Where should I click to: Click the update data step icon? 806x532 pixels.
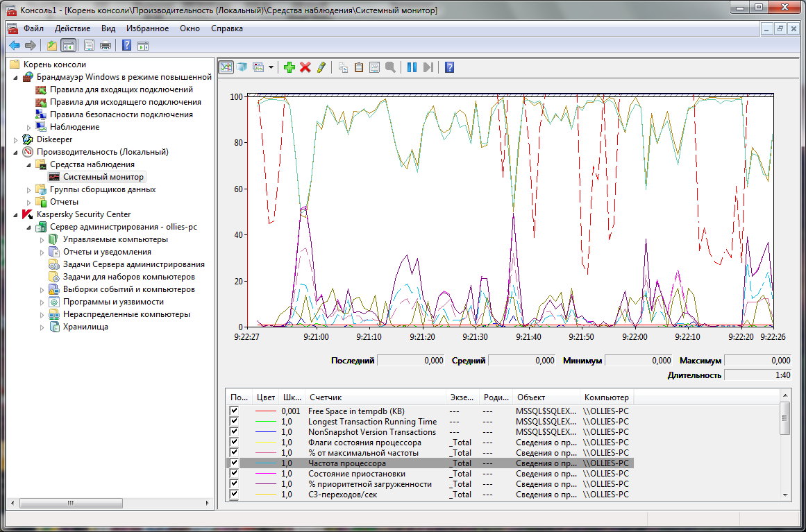coord(428,67)
